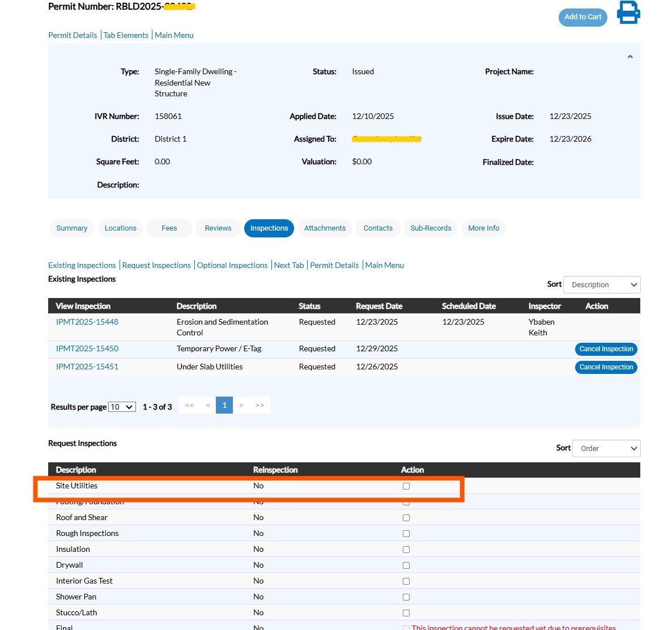Cancel the Temporary Power / E-Tag inspection

coord(606,349)
